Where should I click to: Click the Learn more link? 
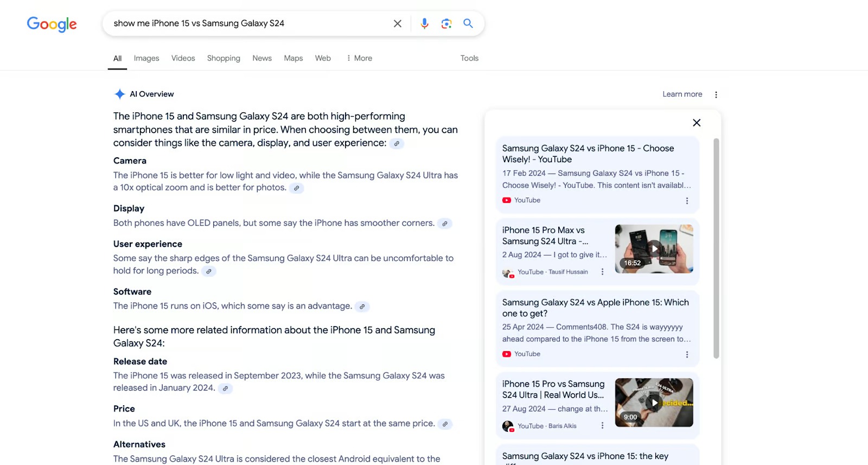coord(682,94)
